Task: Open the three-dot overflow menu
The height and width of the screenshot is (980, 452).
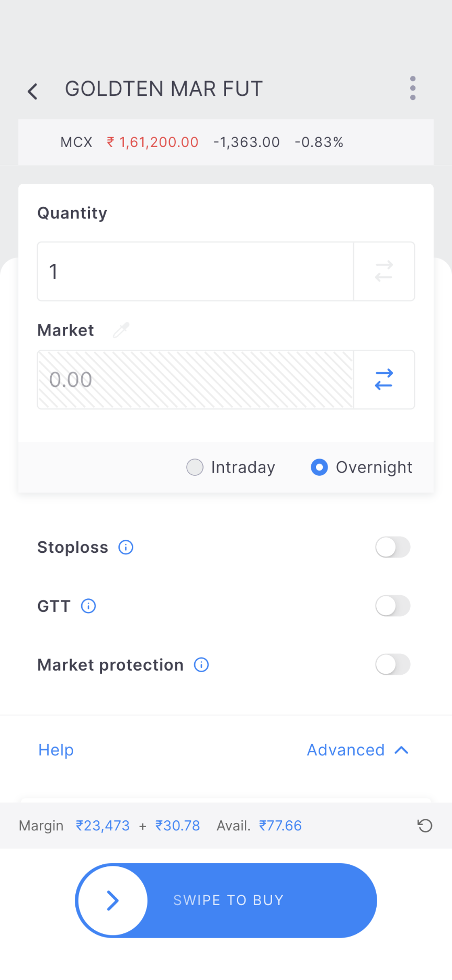Action: click(413, 88)
